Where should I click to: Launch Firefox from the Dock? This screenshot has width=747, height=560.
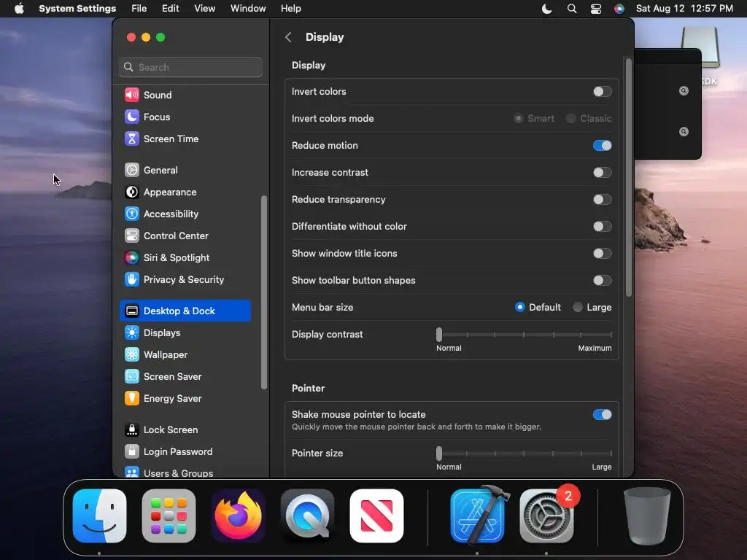pyautogui.click(x=239, y=516)
